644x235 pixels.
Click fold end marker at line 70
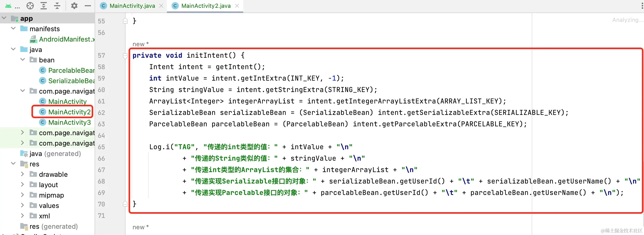click(x=125, y=204)
